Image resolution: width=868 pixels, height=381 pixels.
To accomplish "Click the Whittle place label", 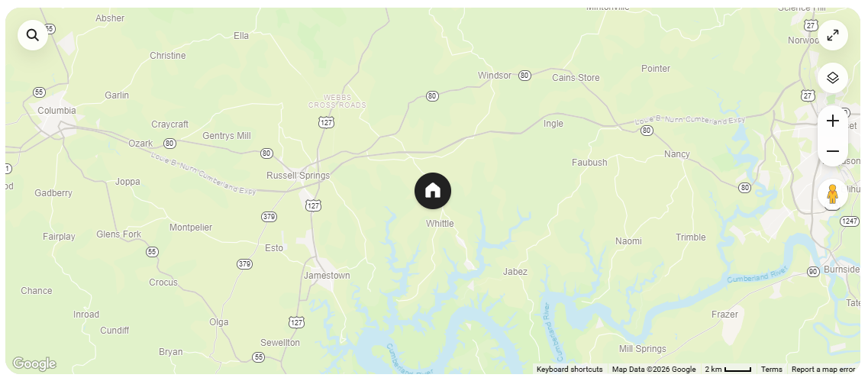I will [440, 224].
